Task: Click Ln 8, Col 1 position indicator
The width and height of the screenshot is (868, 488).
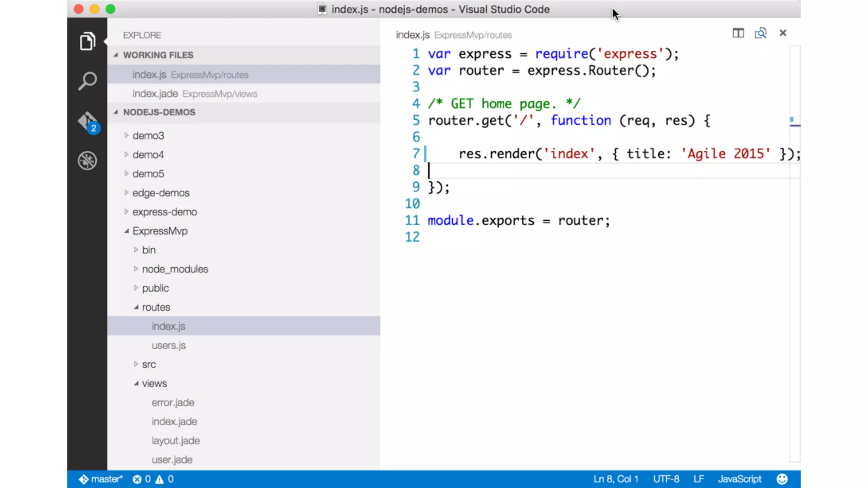Action: click(x=615, y=479)
